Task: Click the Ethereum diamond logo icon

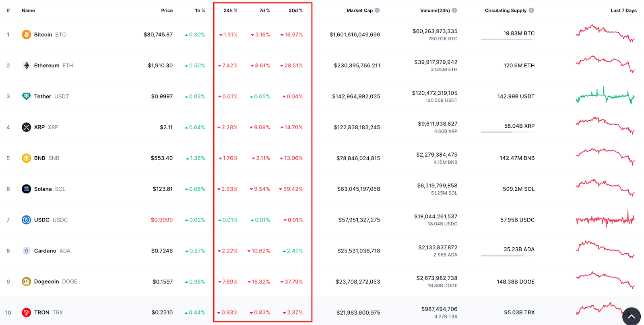Action: [26, 66]
